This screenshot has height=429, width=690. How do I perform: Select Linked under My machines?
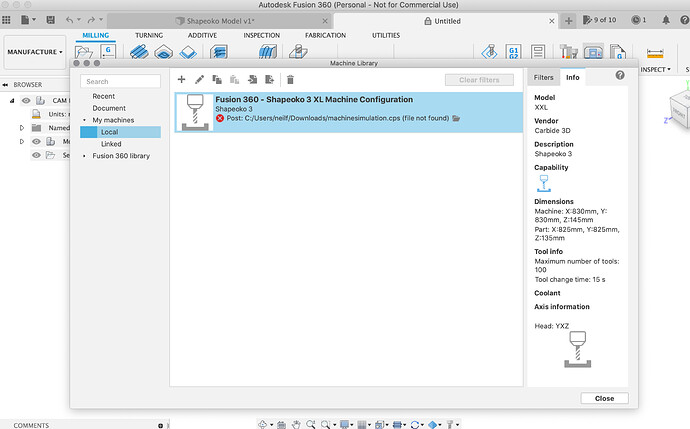coord(111,144)
